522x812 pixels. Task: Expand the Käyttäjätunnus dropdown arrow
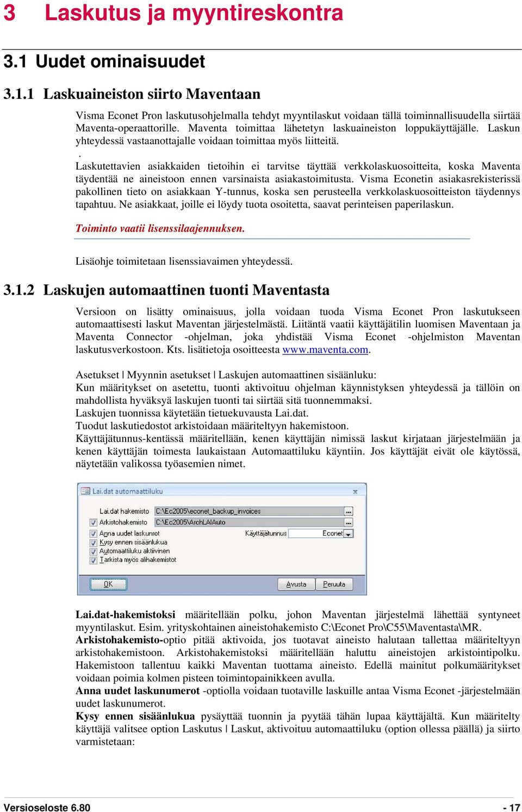point(349,534)
